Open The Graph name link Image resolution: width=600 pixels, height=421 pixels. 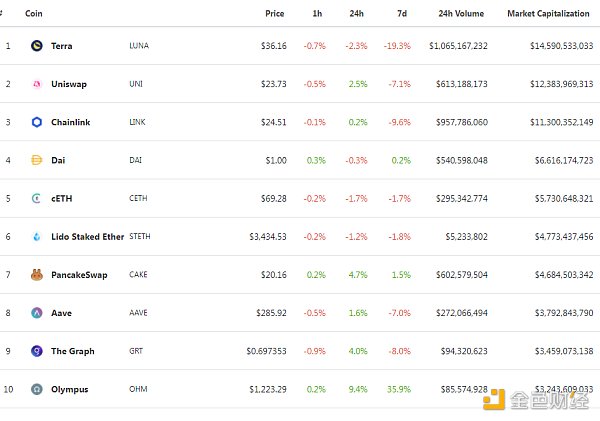tap(72, 351)
